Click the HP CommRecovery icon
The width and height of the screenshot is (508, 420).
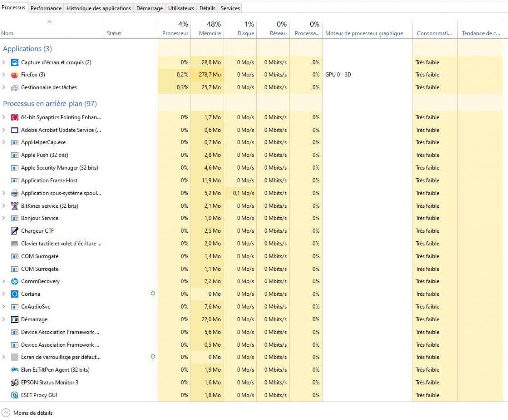(14, 281)
